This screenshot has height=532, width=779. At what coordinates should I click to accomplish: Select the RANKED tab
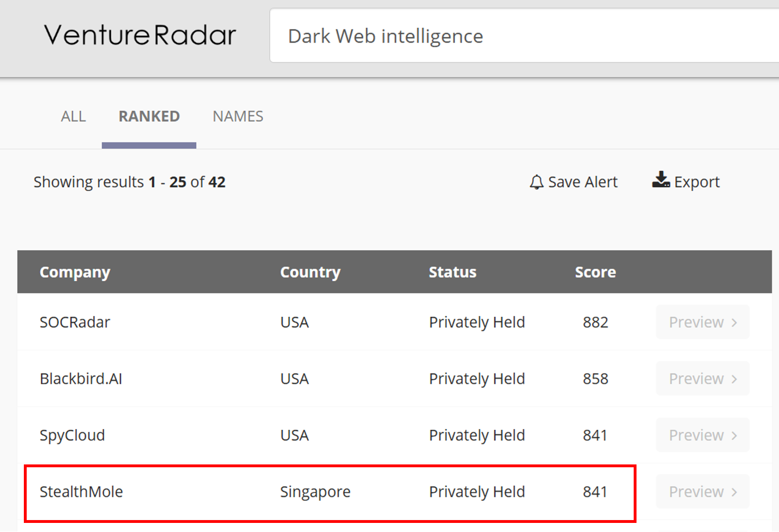(x=149, y=116)
